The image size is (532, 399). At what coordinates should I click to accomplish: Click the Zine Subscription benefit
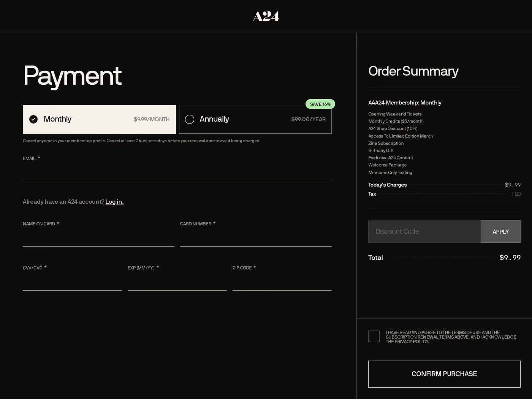click(x=386, y=143)
